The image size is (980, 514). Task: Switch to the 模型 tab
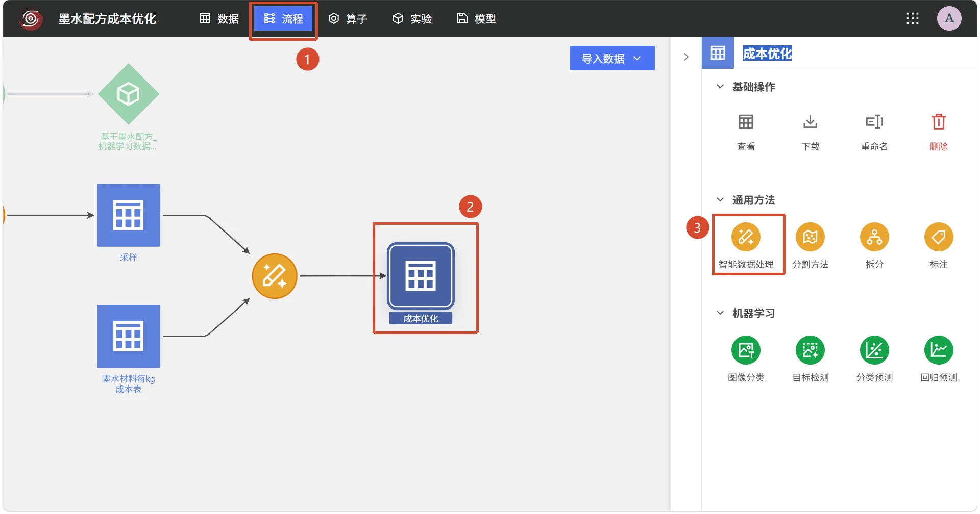tap(477, 19)
